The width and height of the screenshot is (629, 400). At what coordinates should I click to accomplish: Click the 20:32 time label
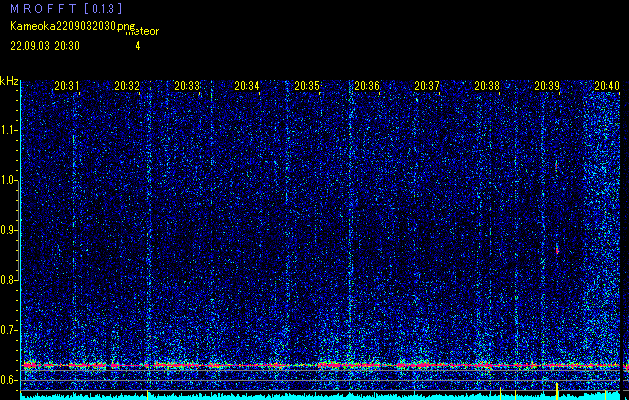click(x=127, y=85)
